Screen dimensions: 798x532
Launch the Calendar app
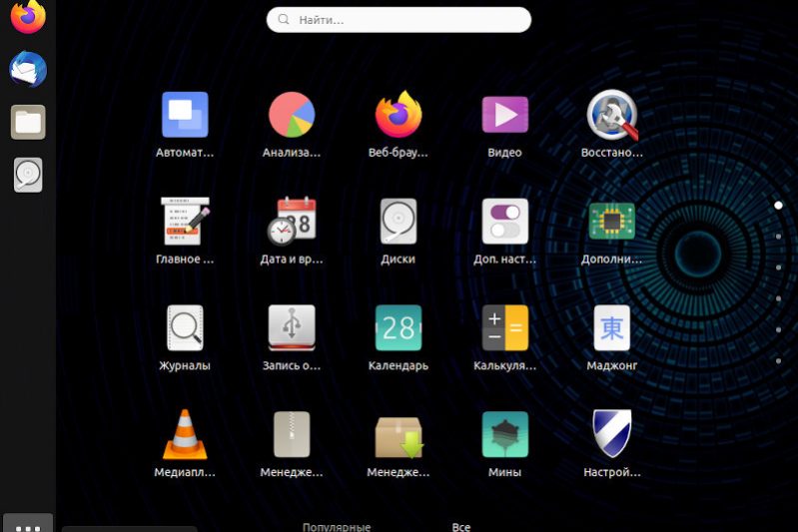398,328
